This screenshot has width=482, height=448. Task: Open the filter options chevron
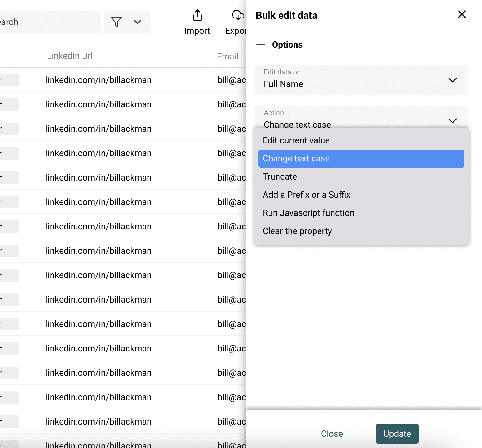coord(138,22)
